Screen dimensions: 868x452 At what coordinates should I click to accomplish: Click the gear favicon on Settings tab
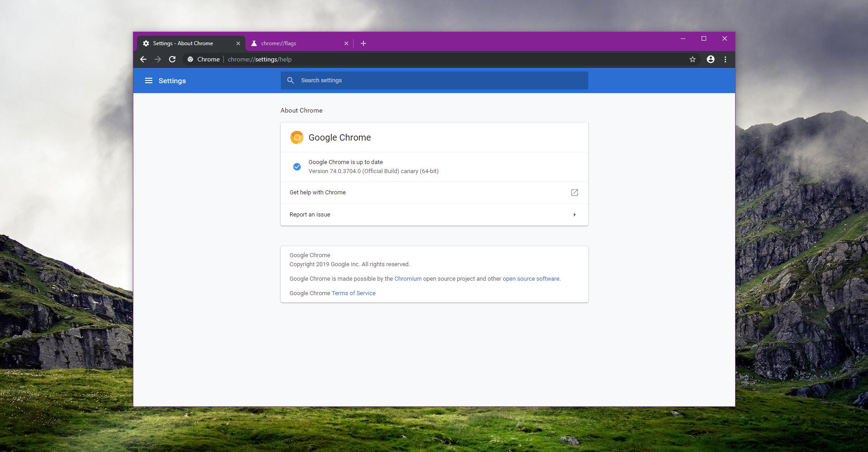pos(146,43)
